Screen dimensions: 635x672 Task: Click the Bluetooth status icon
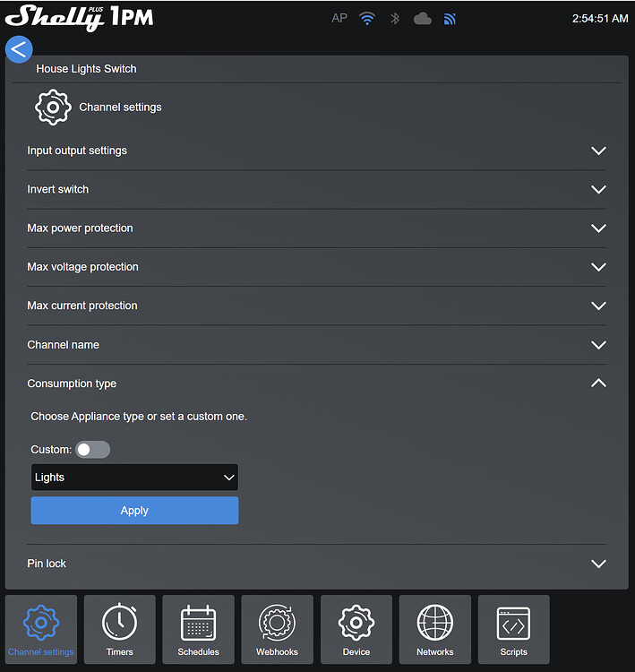(395, 19)
